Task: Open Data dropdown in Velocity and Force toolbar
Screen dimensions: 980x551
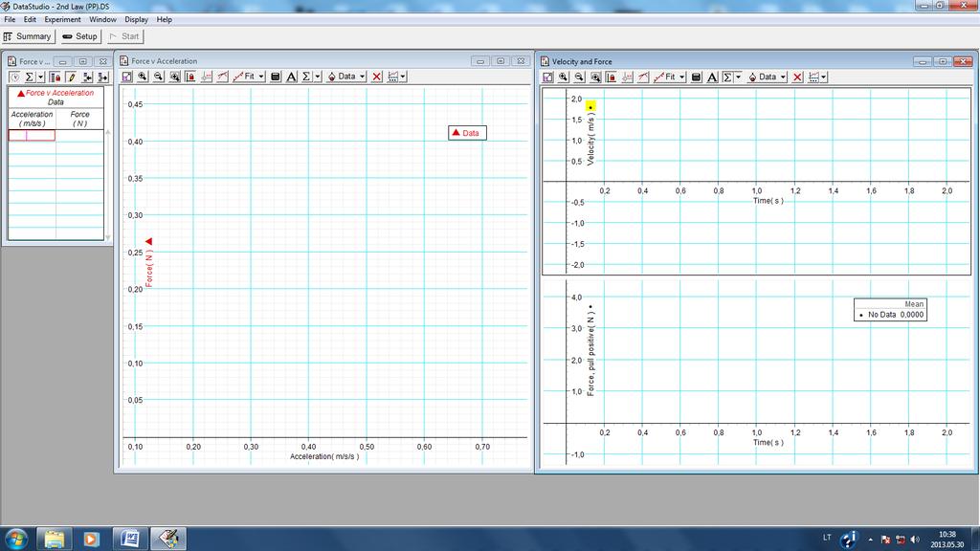Action: pos(767,77)
